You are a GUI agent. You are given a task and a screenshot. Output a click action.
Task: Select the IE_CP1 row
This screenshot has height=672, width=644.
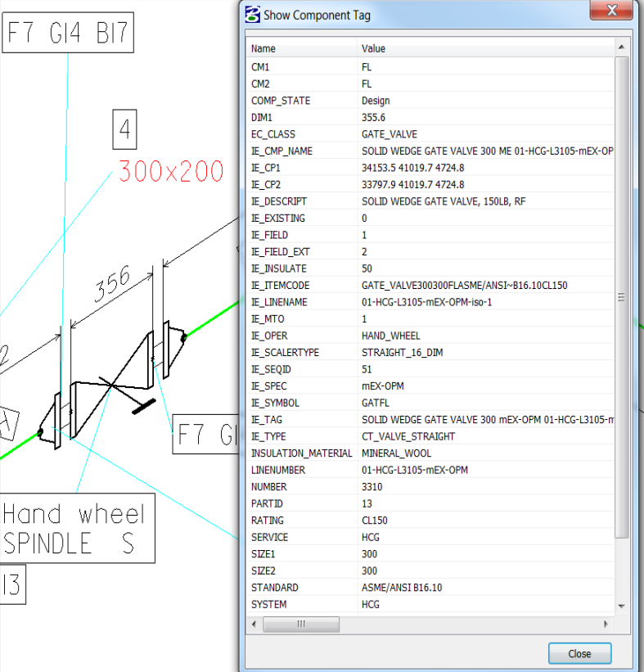click(x=430, y=168)
